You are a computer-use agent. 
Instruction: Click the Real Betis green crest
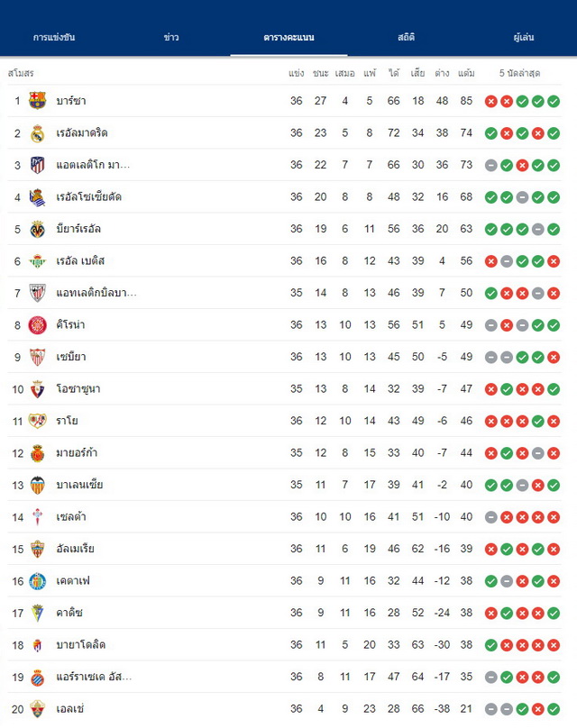point(37,261)
